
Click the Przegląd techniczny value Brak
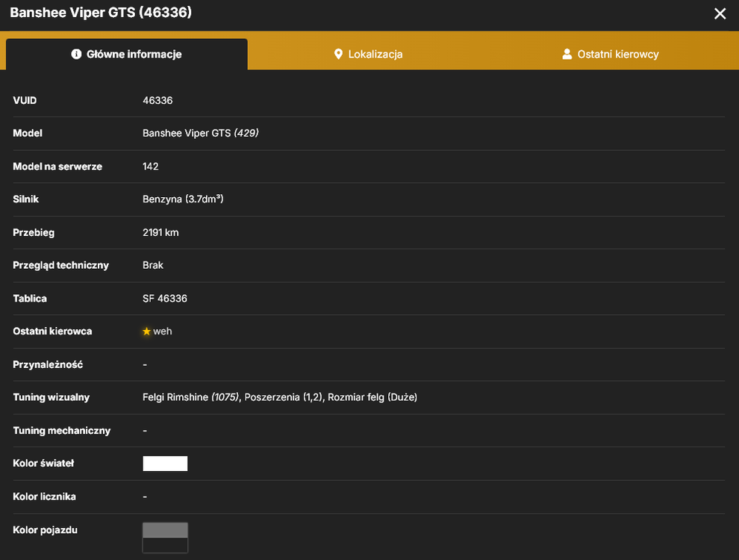click(153, 265)
